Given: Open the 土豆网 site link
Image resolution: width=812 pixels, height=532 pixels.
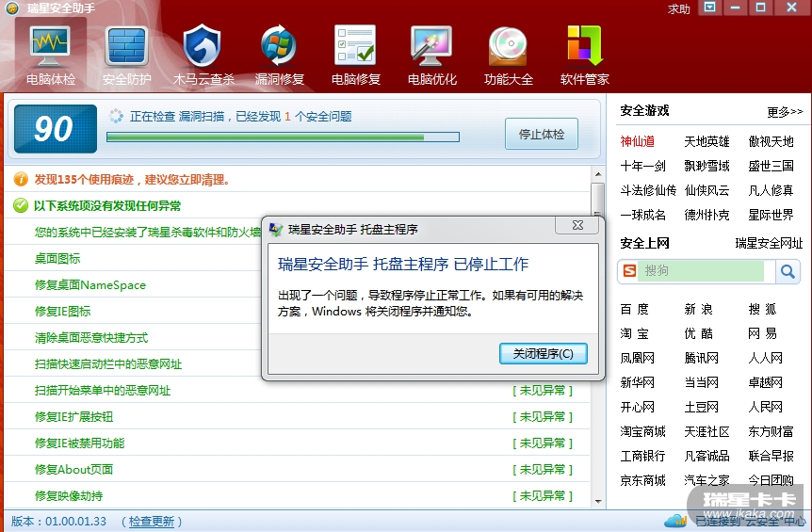Looking at the screenshot, I should [x=701, y=407].
